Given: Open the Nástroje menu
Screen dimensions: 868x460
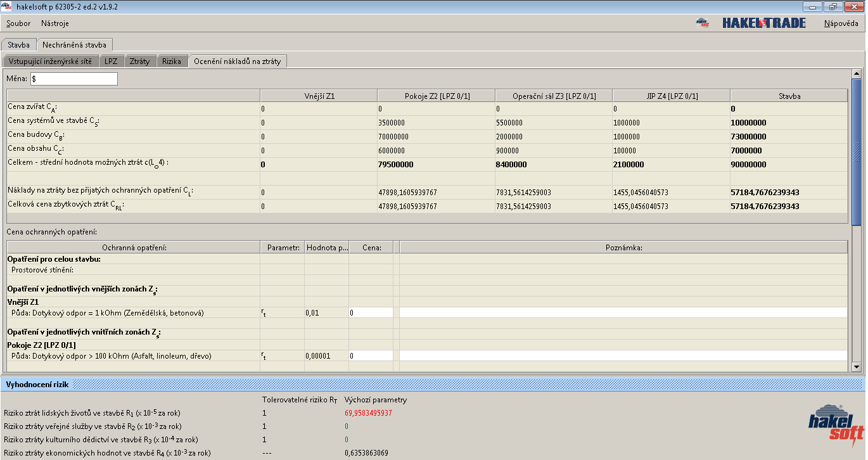Looking at the screenshot, I should tap(55, 23).
